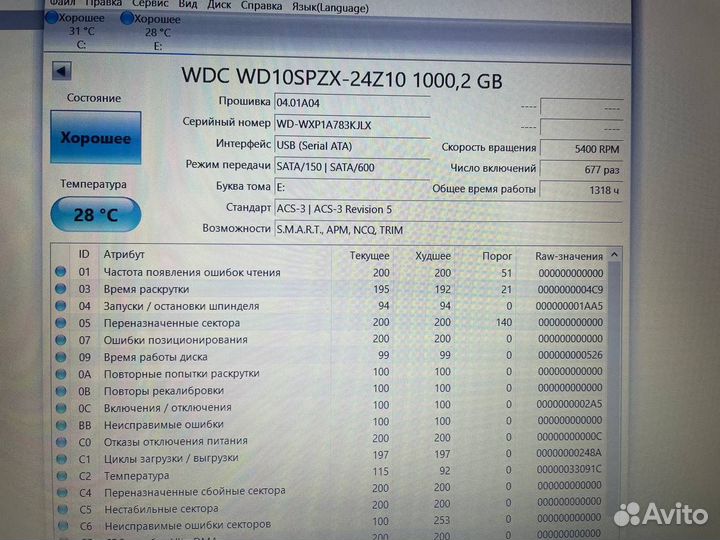Image resolution: width=720 pixels, height=540 pixels.
Task: Select row Переназначенные сектора
Action: (329, 323)
